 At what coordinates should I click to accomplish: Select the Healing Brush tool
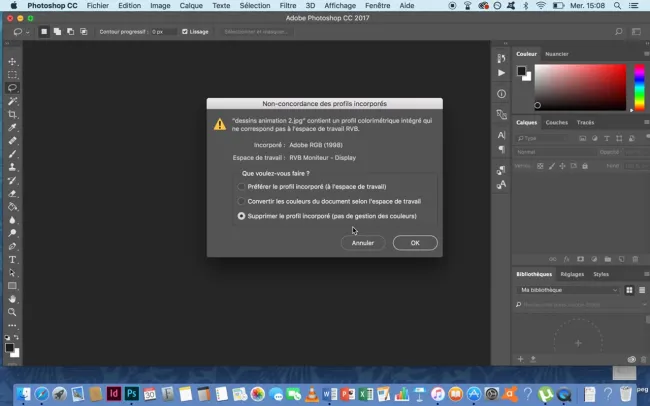(12, 141)
